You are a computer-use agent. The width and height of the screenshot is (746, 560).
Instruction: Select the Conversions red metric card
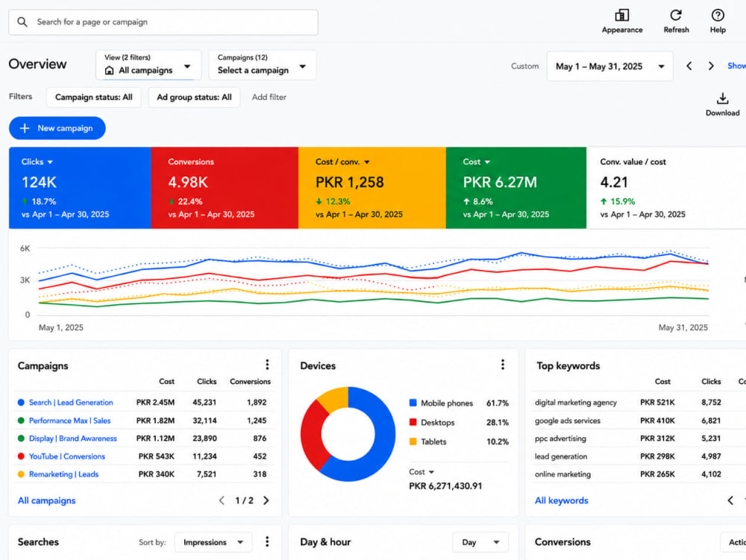[x=225, y=188]
